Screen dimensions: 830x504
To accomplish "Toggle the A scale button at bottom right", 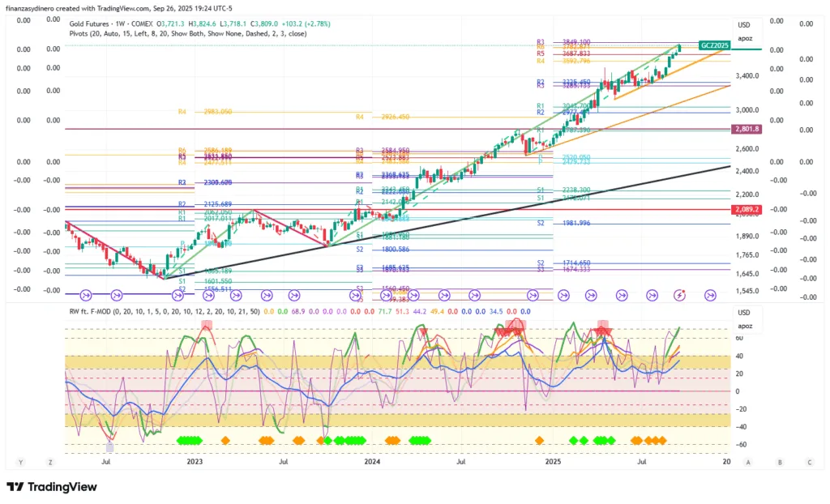I will 748,462.
